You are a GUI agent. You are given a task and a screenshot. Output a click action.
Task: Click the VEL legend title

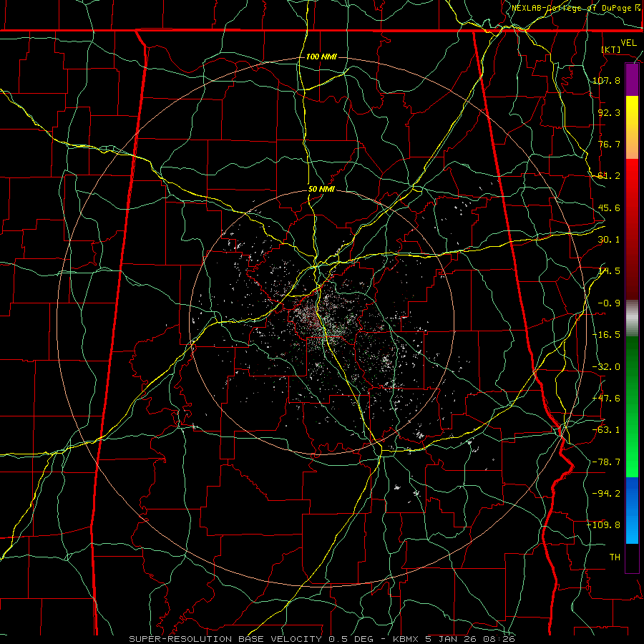[x=628, y=43]
